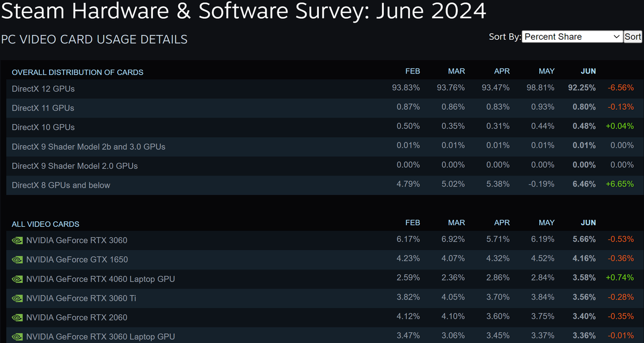Click NVIDIA logo beside RTX 3060 Laptop GPU

(x=17, y=337)
